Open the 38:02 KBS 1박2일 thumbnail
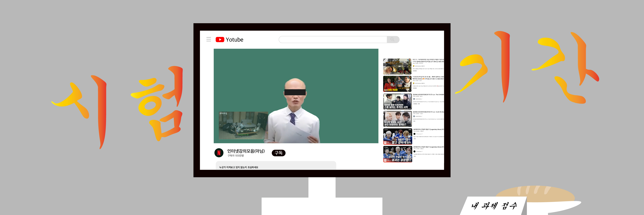Viewport: 644px width, 215px height. [x=397, y=67]
